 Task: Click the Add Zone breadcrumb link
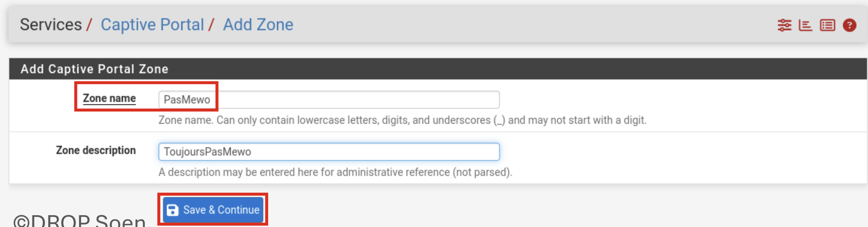(258, 25)
